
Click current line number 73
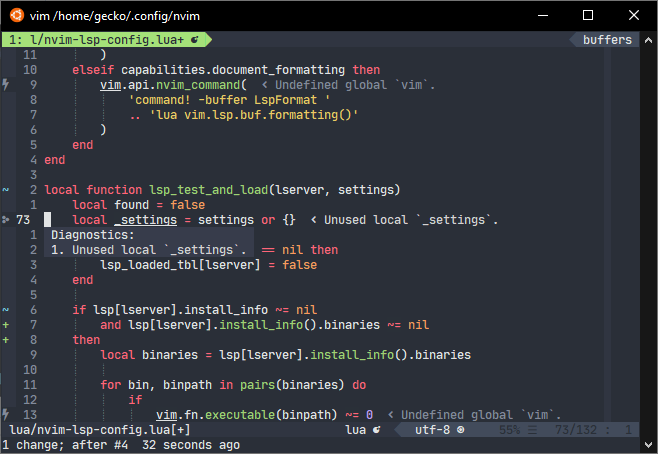[23, 220]
